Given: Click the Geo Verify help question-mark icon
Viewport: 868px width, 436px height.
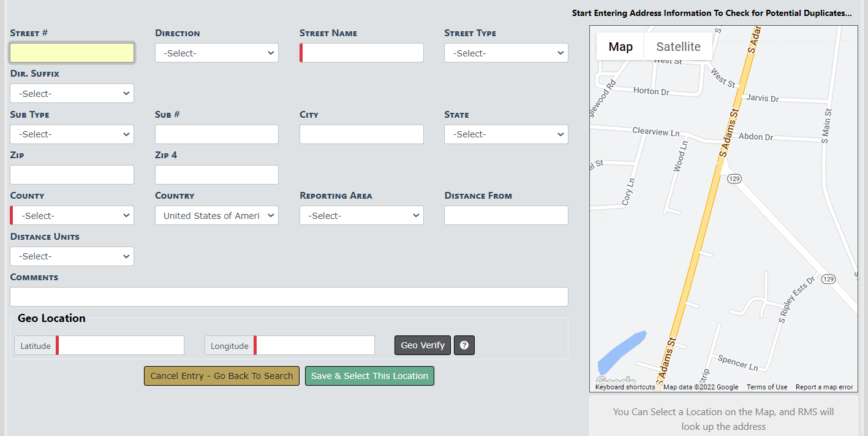Looking at the screenshot, I should tap(464, 345).
